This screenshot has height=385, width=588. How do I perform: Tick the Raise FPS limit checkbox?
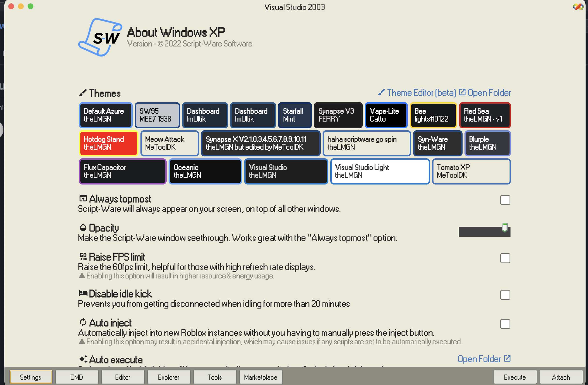point(505,258)
